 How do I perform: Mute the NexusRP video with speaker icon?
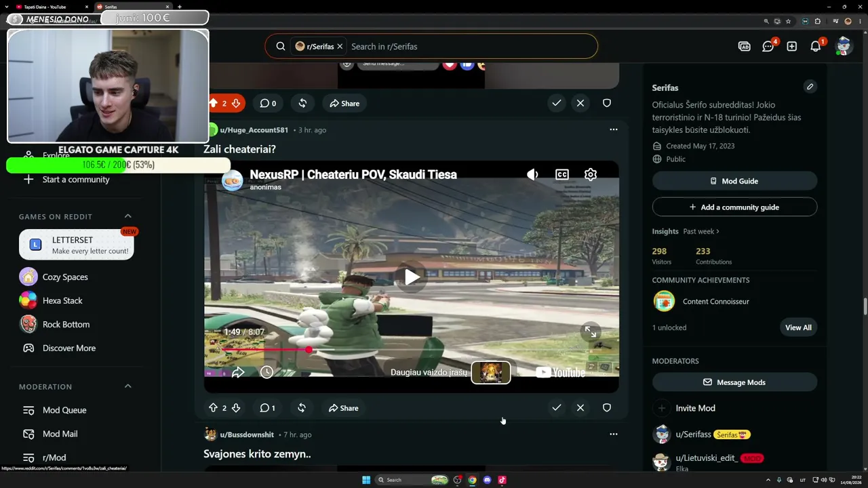(532, 174)
